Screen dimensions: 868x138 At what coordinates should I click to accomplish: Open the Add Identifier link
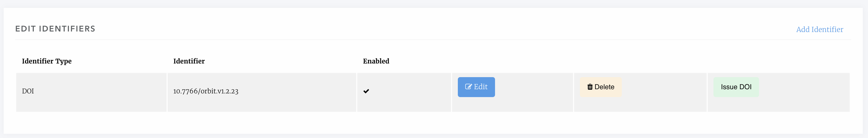coord(820,29)
